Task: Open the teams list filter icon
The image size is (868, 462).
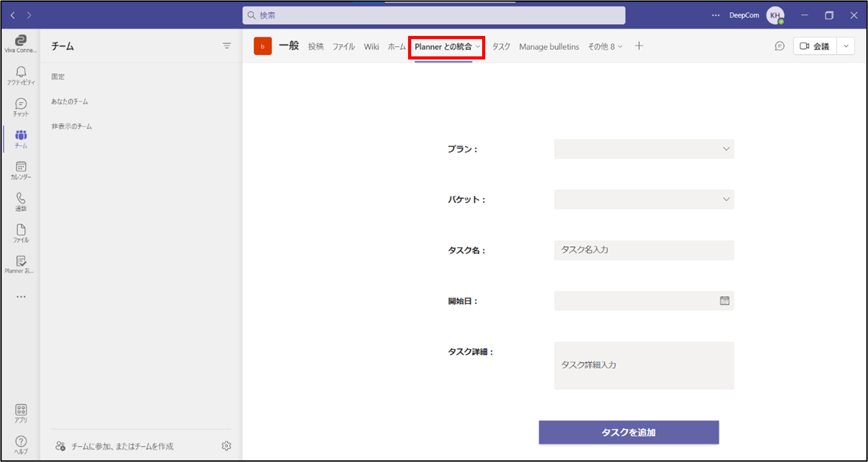Action: pos(227,46)
